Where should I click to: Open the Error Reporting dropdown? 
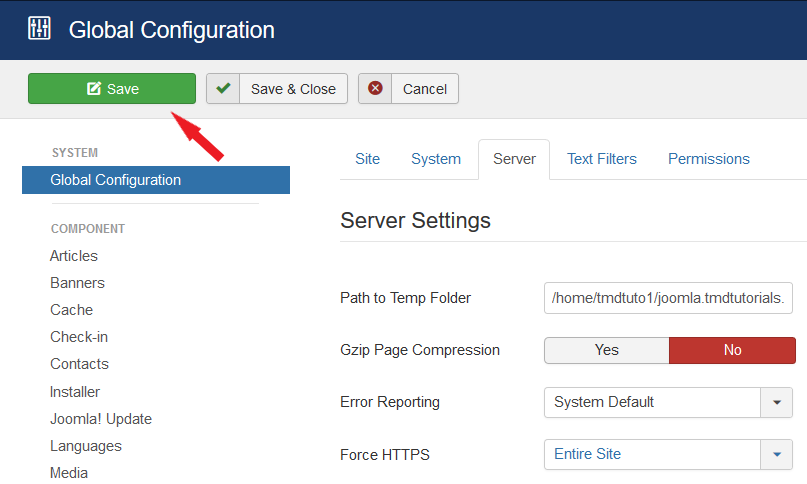(x=668, y=402)
